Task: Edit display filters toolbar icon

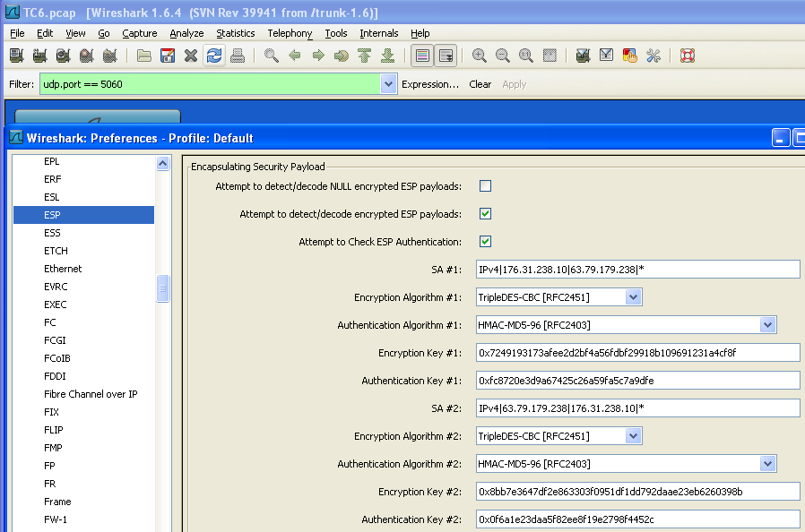Action: (x=606, y=56)
